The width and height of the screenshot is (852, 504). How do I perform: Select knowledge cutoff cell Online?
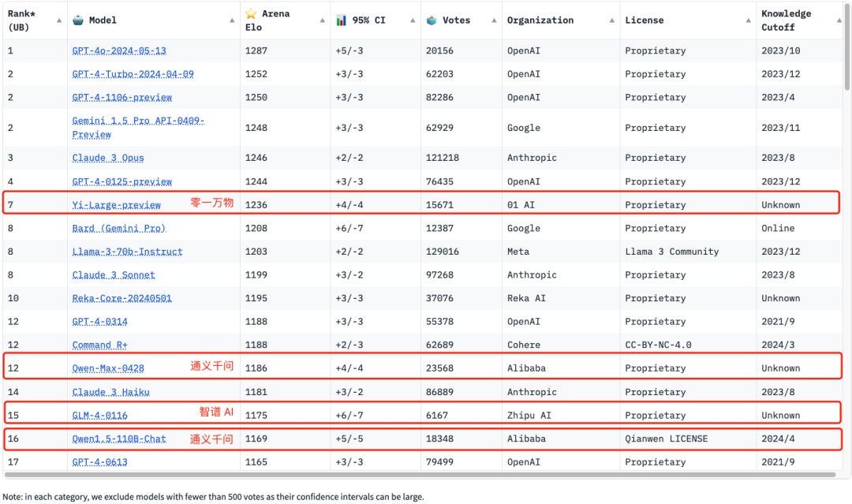(x=778, y=228)
